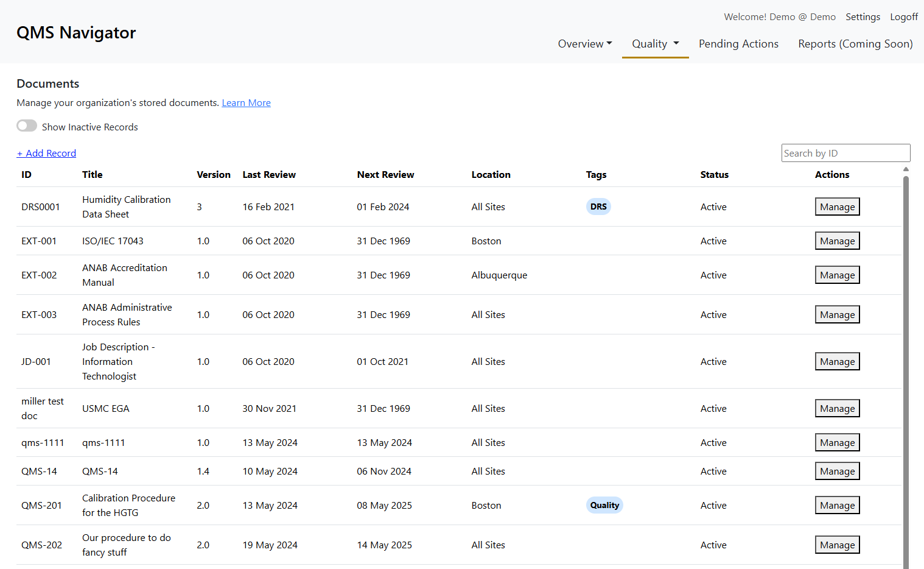Manage the JD-001 job description record

point(837,362)
